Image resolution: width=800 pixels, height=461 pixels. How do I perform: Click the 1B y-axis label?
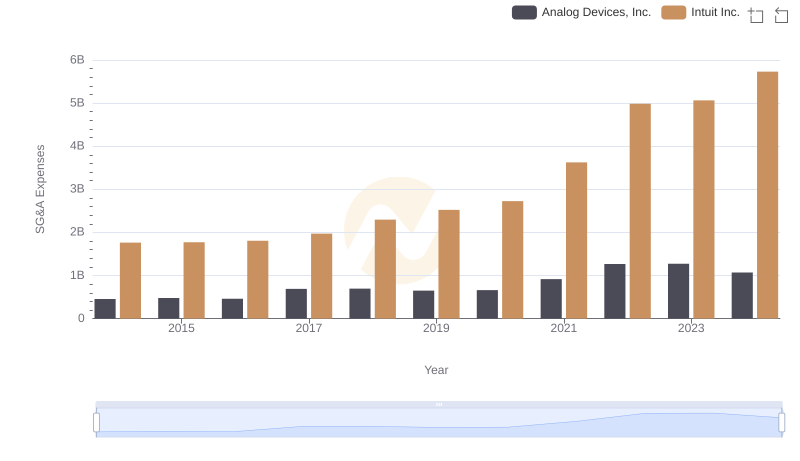point(77,275)
